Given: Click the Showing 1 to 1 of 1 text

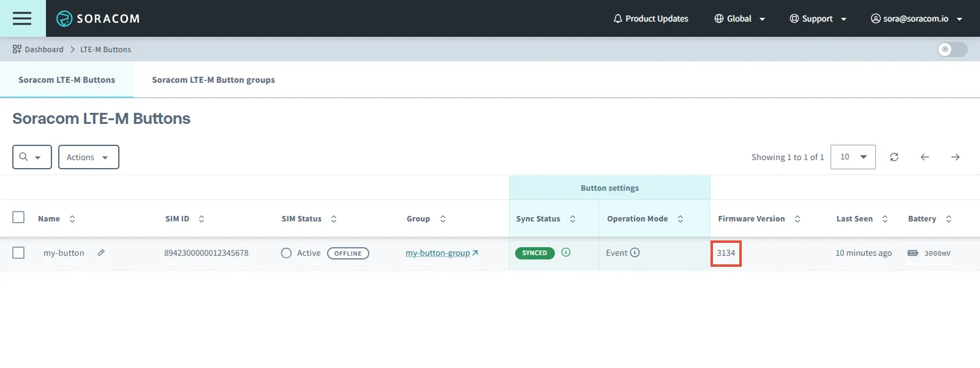Looking at the screenshot, I should pyautogui.click(x=788, y=157).
